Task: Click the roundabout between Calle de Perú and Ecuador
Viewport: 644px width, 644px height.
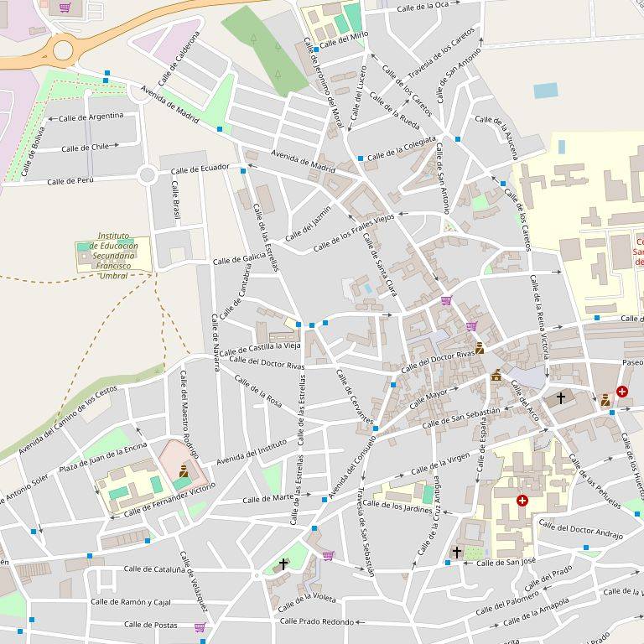Action: [x=148, y=175]
